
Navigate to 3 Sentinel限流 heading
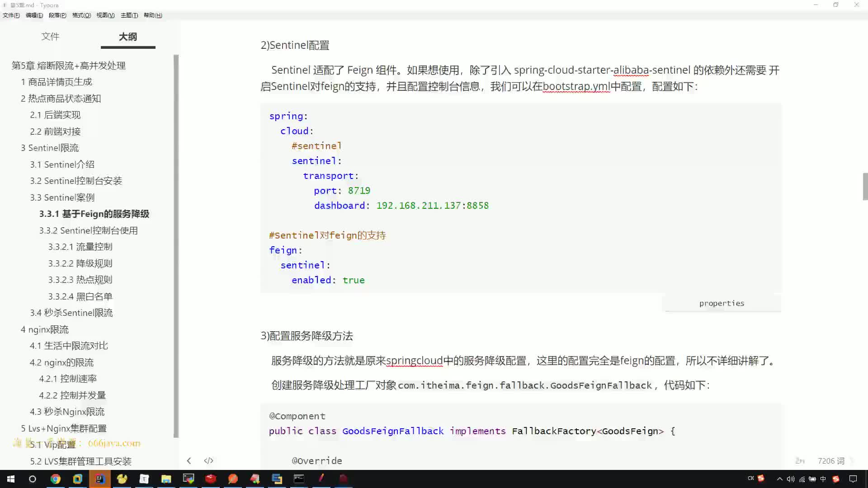tap(50, 148)
